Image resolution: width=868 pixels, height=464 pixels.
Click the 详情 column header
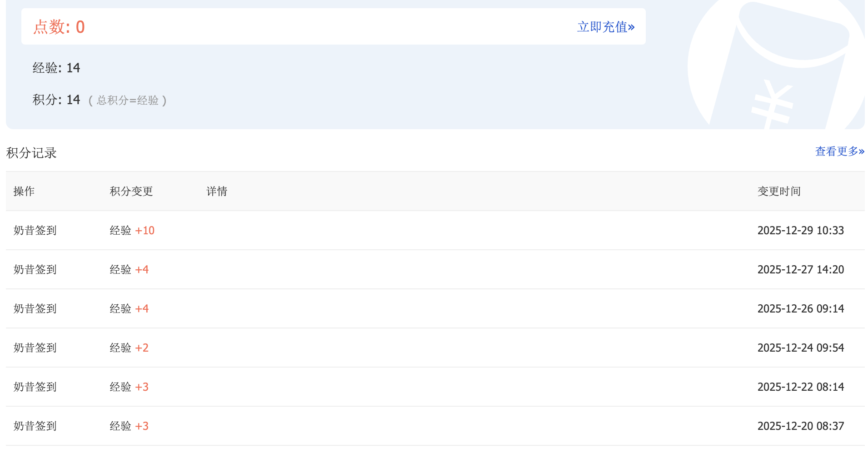217,192
